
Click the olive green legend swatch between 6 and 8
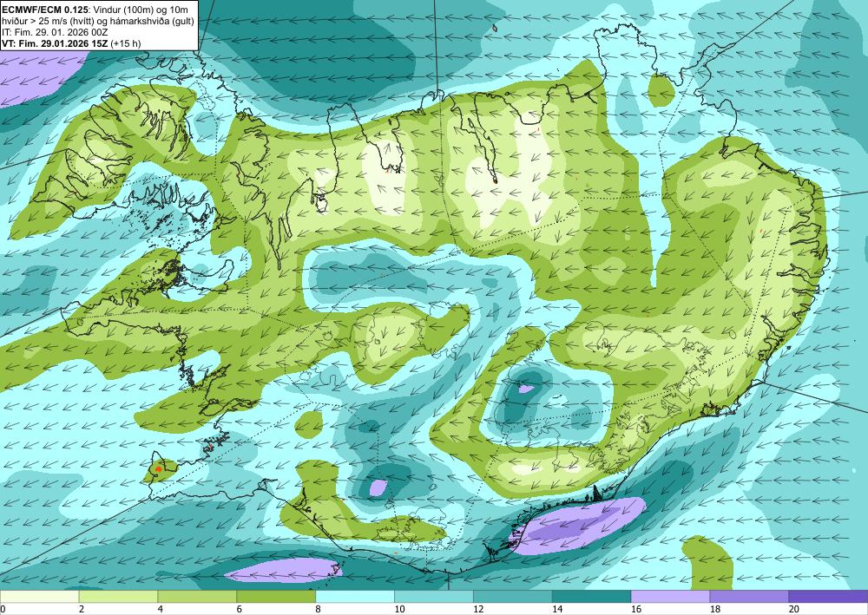tap(276, 596)
